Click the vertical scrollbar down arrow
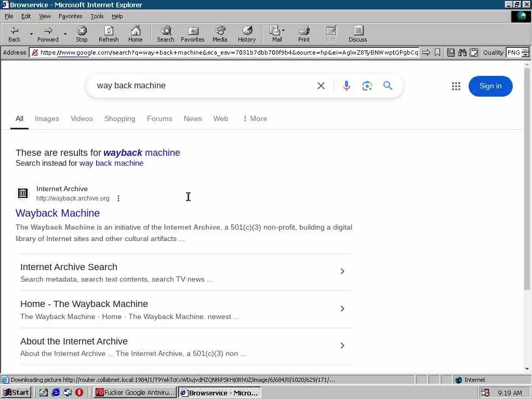 (527, 369)
